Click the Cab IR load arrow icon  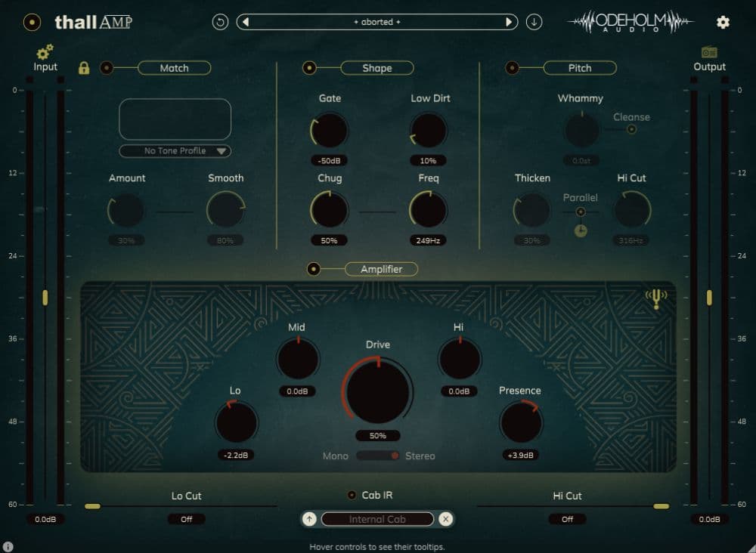click(x=309, y=519)
